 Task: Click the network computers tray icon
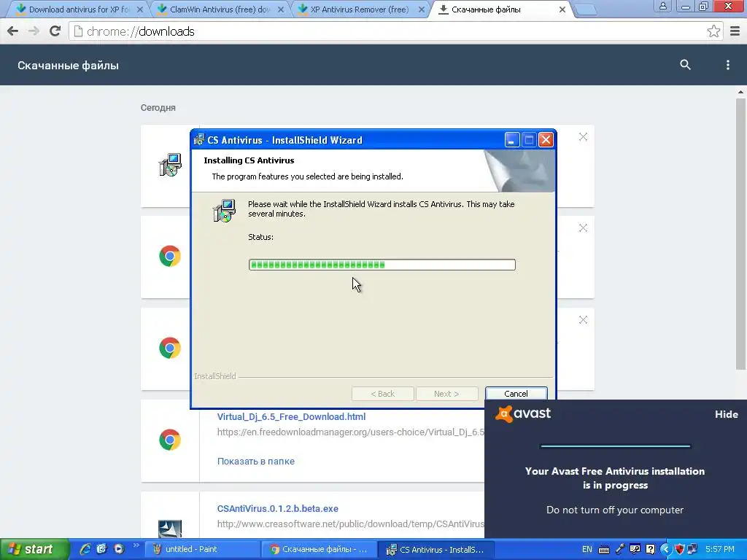(x=692, y=549)
